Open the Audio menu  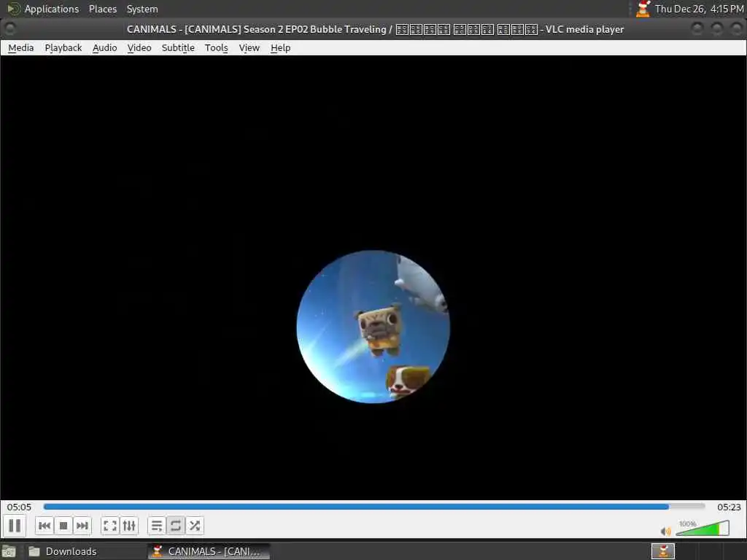point(105,47)
